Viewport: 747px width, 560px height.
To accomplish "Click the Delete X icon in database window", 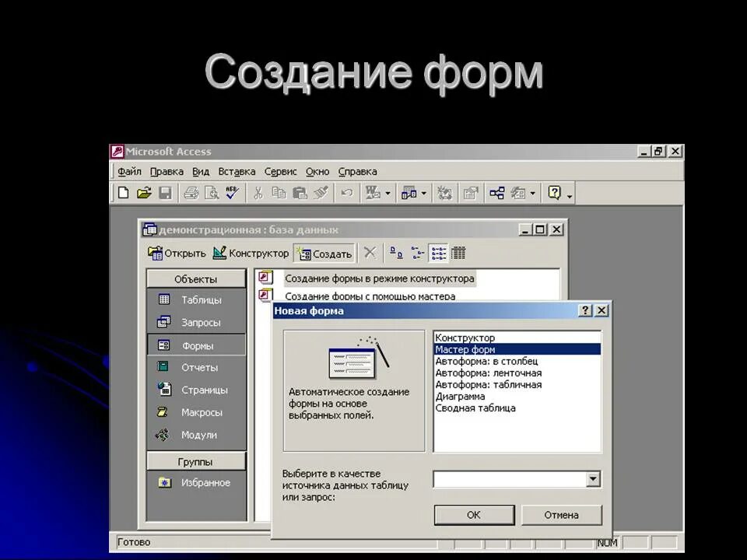I will pos(370,253).
